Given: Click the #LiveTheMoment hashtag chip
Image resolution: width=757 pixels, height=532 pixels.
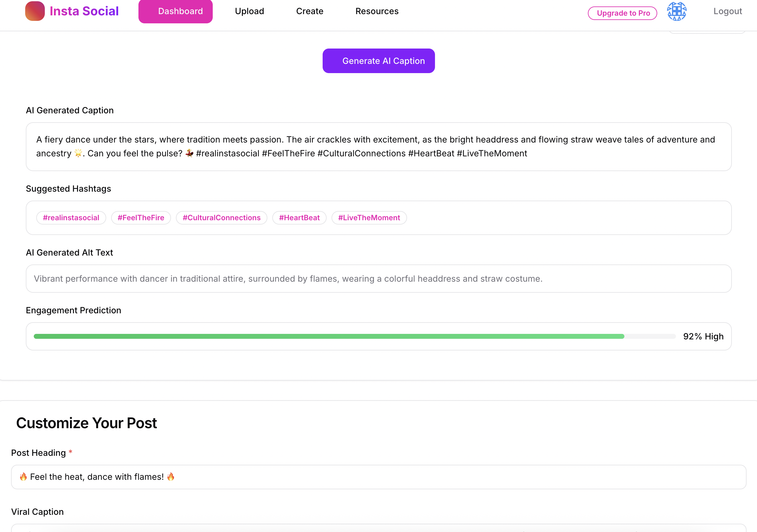Looking at the screenshot, I should 369,218.
